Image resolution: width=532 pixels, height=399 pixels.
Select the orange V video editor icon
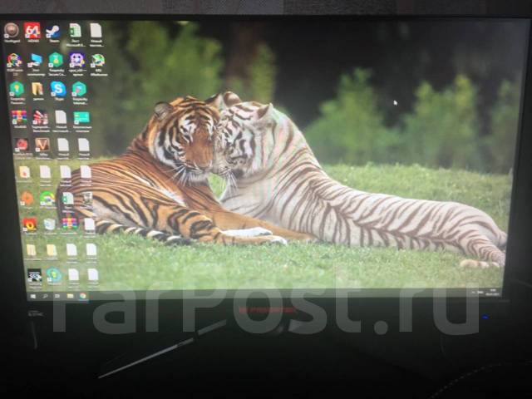click(42, 145)
